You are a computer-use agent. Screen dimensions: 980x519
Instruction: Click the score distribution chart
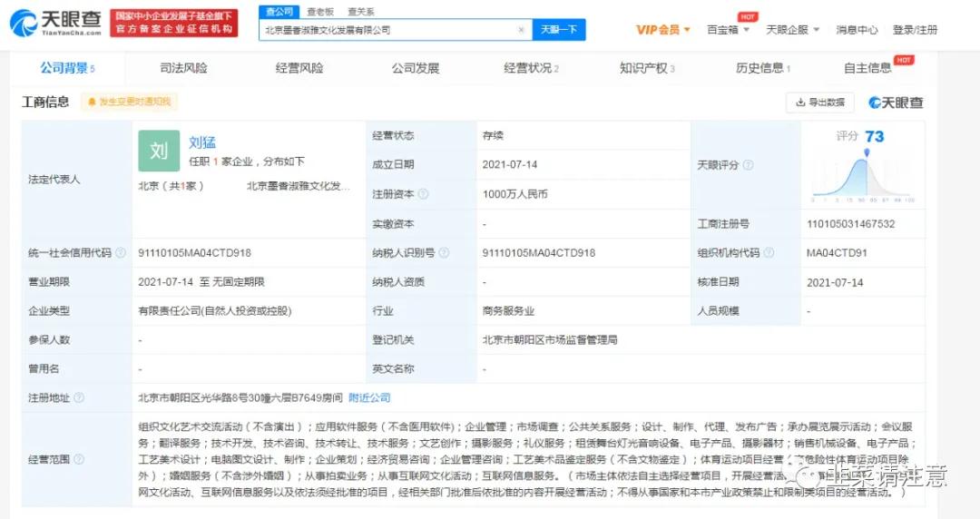[863, 176]
